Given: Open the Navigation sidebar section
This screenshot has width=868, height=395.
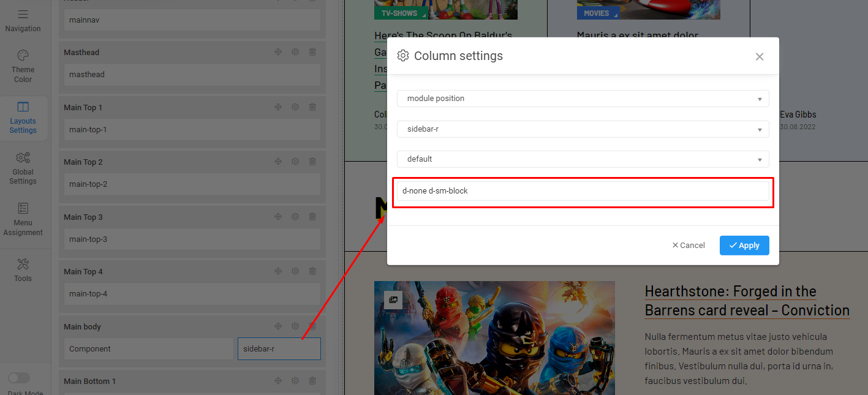Looking at the screenshot, I should coord(23,20).
